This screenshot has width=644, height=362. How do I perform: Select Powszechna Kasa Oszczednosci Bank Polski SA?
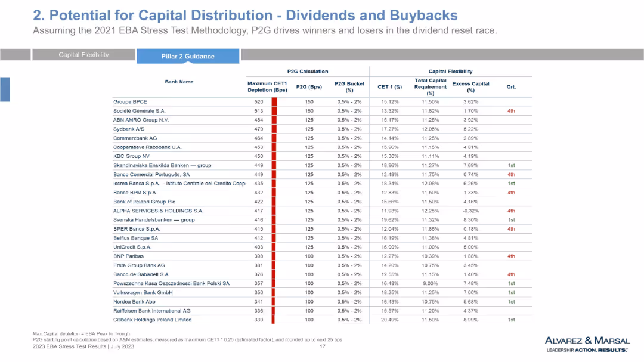coord(171,283)
